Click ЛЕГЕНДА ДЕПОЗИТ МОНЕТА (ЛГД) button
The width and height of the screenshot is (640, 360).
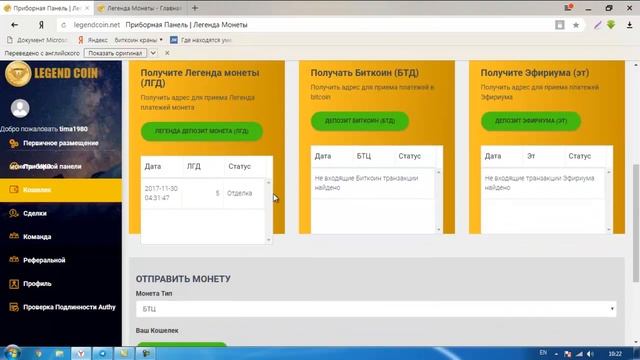(202, 131)
